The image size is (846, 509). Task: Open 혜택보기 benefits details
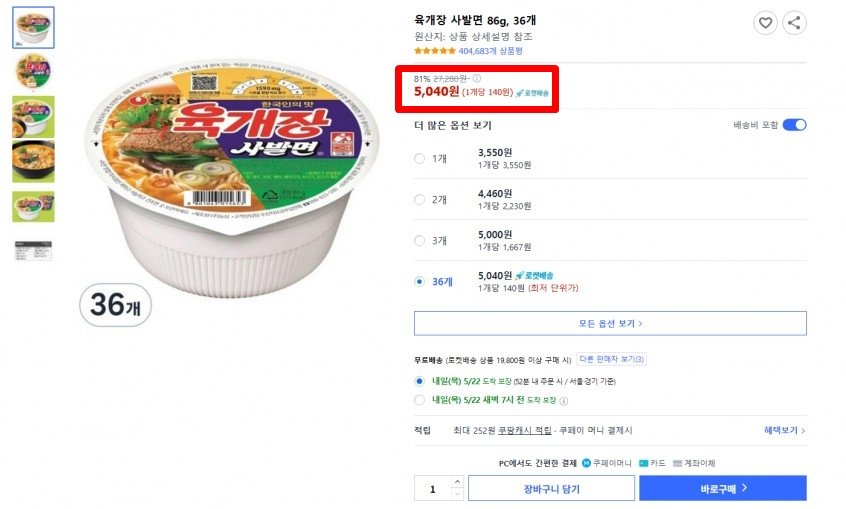click(784, 431)
